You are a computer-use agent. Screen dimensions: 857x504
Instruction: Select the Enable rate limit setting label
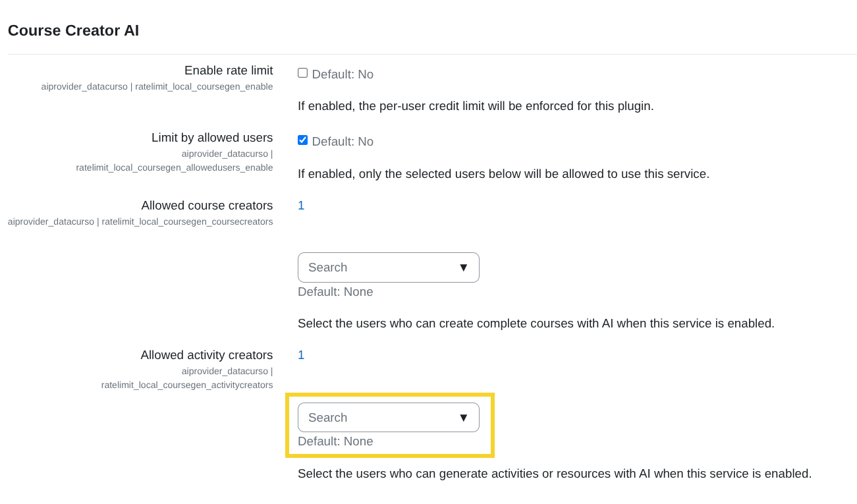[229, 70]
